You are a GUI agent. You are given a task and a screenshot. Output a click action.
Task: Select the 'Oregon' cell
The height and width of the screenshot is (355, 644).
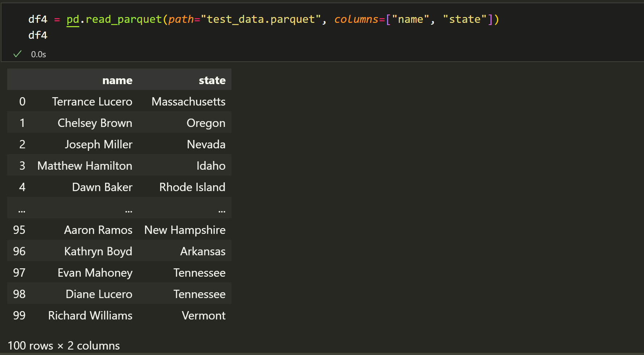point(206,123)
